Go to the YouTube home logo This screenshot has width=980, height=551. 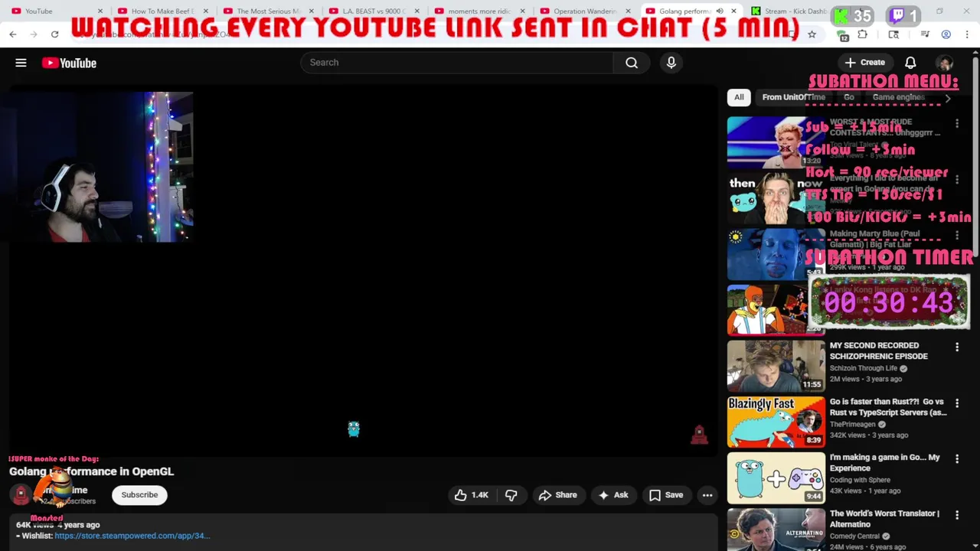point(69,63)
